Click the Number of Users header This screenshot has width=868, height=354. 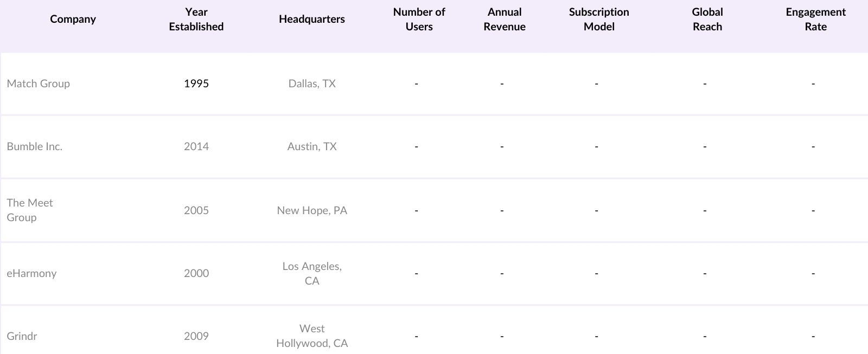tap(419, 19)
